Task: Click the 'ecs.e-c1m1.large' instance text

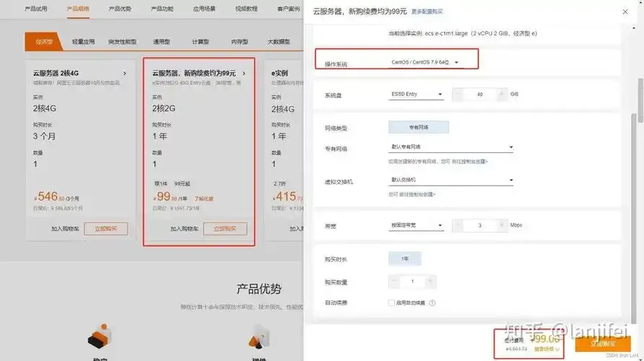Action: (x=446, y=33)
